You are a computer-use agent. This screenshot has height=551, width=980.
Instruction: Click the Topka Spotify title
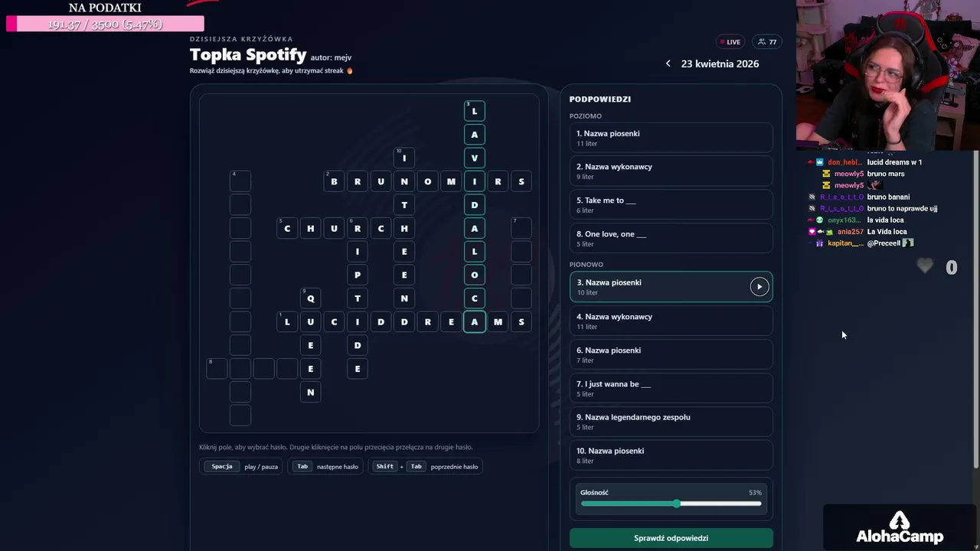[248, 55]
